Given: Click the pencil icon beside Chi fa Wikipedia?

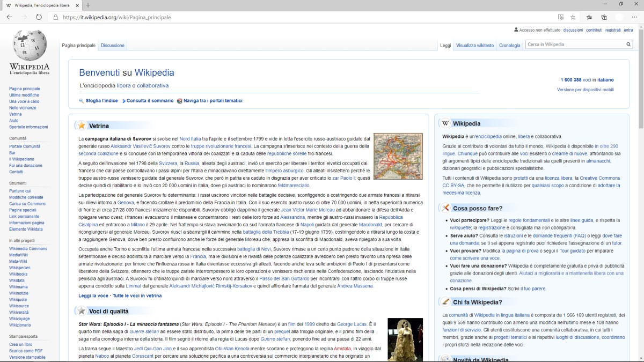Looking at the screenshot, I should click(x=445, y=302).
